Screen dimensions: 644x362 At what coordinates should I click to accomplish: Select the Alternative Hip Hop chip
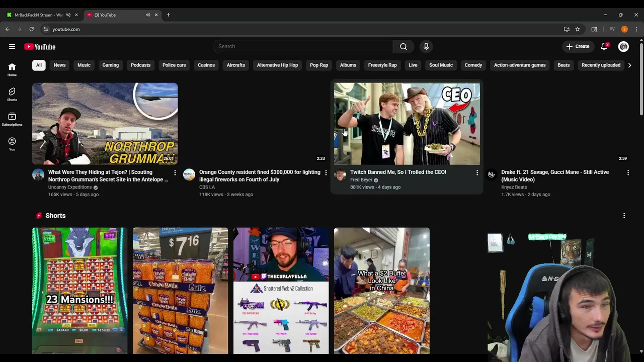point(278,65)
